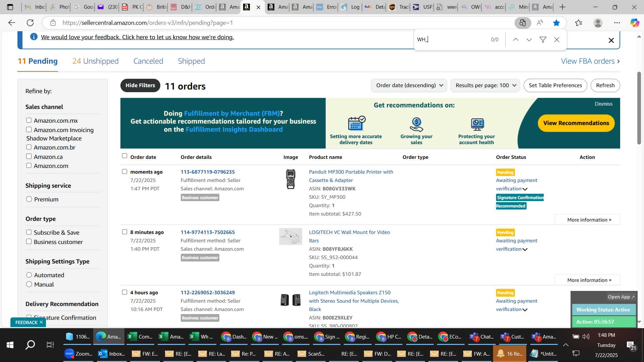This screenshot has width=644, height=362.
Task: Select the Manual shipping settings radio
Action: [29, 284]
